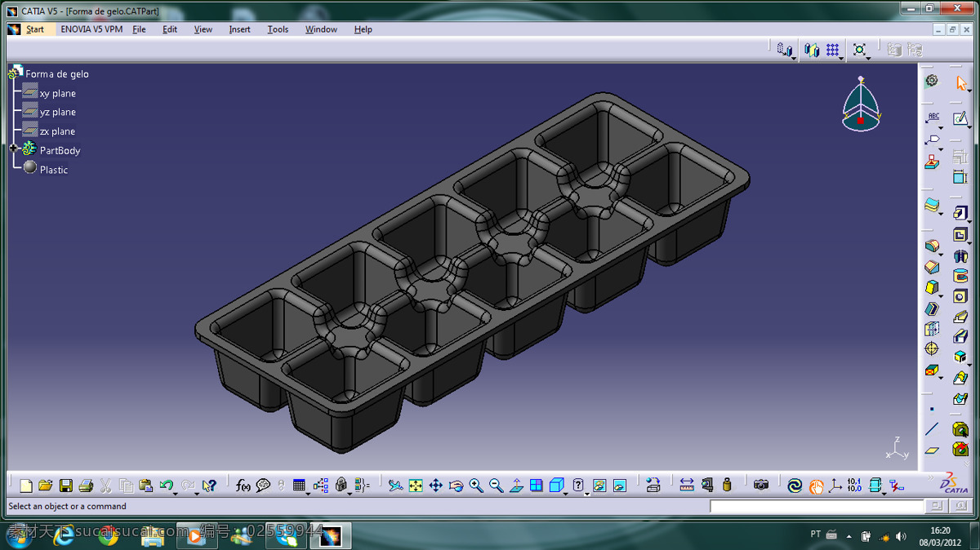980x550 pixels.
Task: Select the Forma de gelo root node
Action: (x=49, y=73)
